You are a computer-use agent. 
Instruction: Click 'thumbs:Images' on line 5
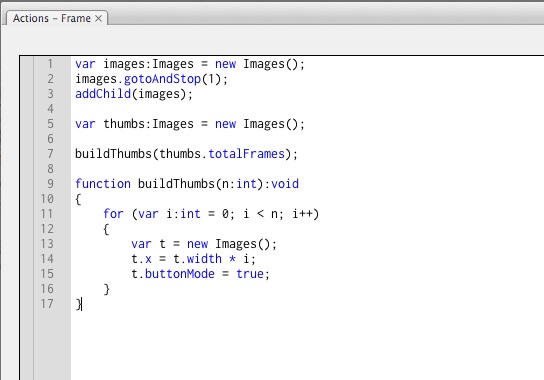(148, 124)
